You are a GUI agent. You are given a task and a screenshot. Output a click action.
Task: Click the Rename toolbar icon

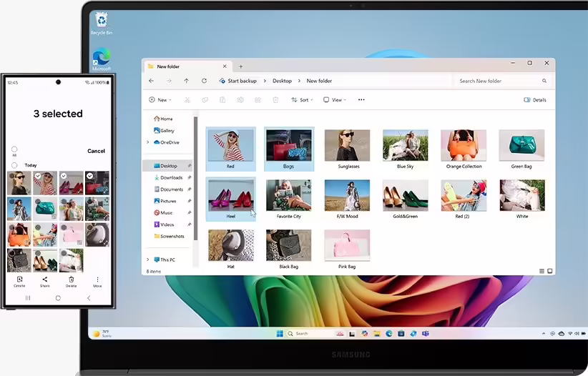(x=240, y=99)
